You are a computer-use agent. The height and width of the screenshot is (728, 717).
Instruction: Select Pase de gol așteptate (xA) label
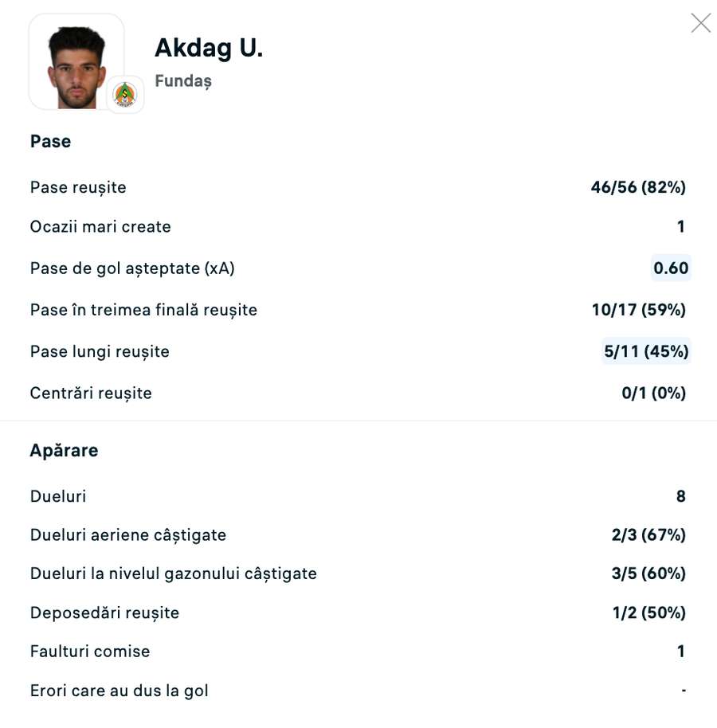(x=132, y=268)
